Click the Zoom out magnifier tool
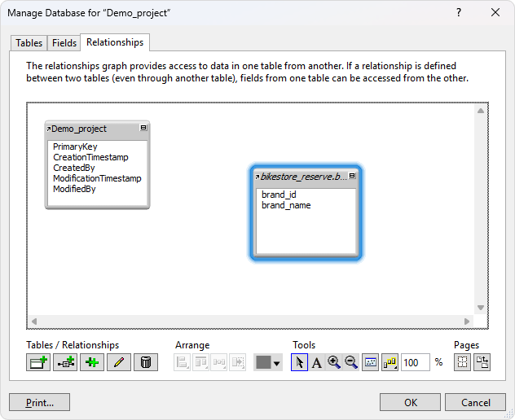The height and width of the screenshot is (420, 515). click(x=351, y=362)
